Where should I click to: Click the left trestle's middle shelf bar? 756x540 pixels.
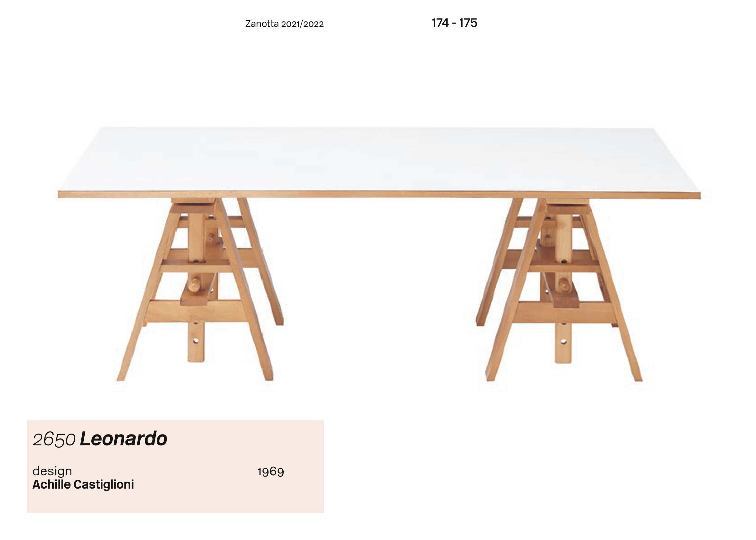196,259
